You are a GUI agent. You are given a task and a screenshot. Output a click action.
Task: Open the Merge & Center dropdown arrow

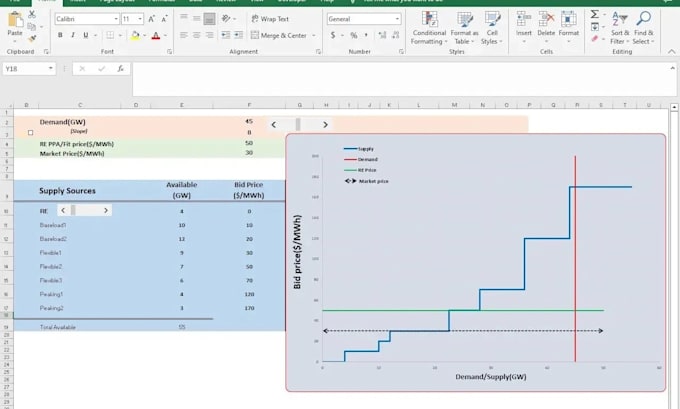[x=314, y=35]
